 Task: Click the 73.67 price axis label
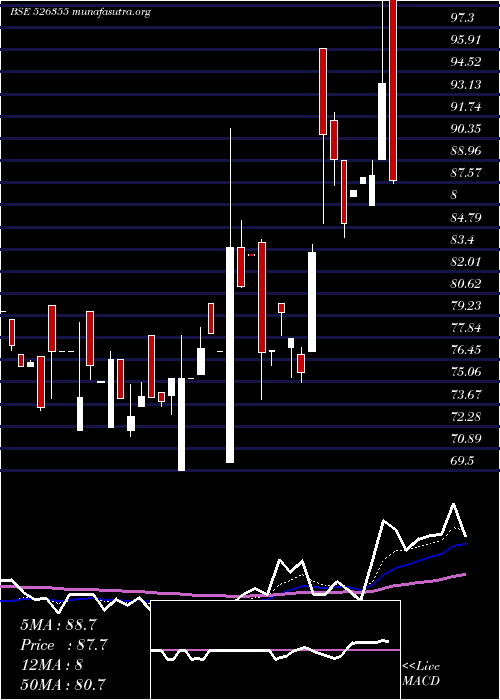(466, 394)
